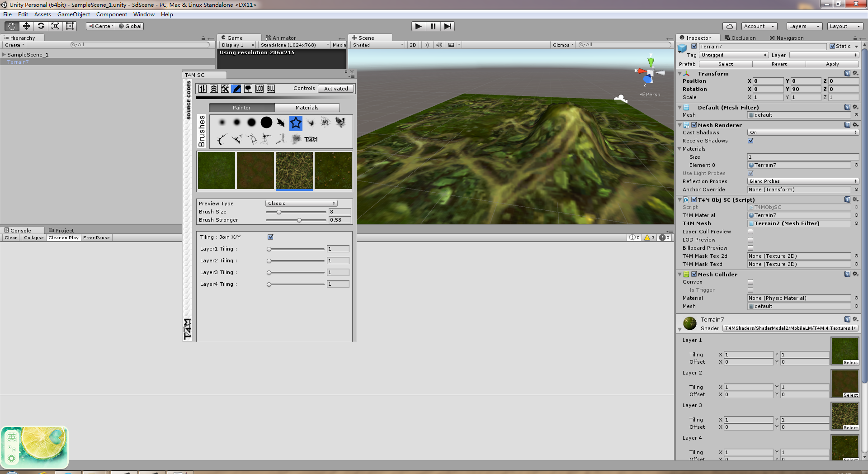Select the third paint texture thumbnail
The width and height of the screenshot is (868, 474).
(294, 171)
